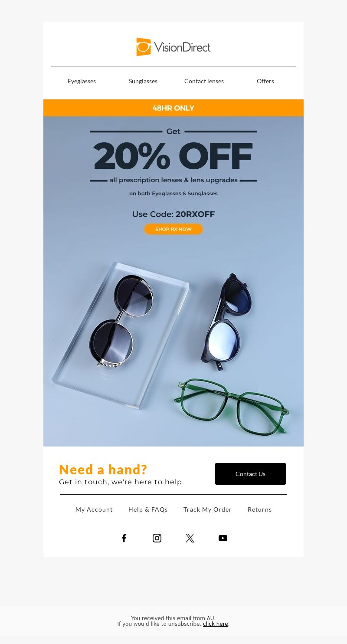The width and height of the screenshot is (347, 644).
Task: Open Help & FAQs link
Action: [148, 509]
